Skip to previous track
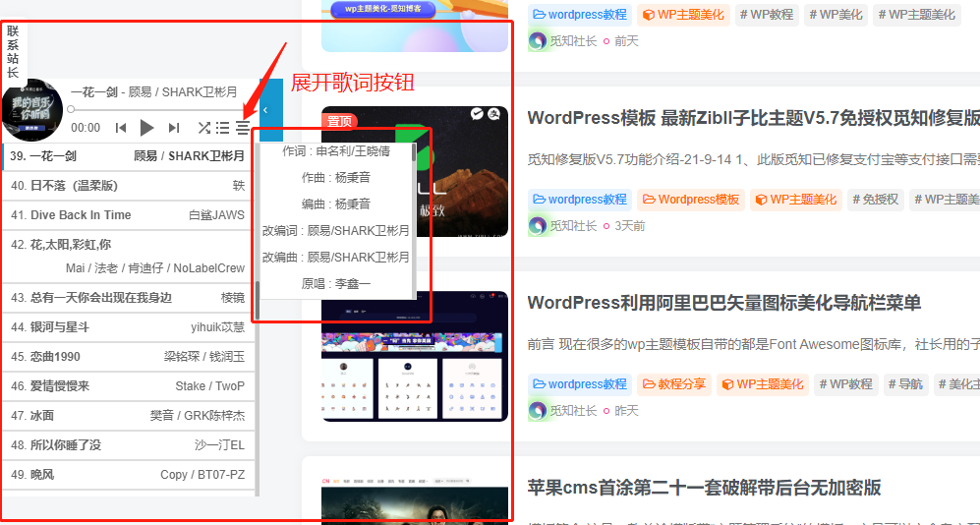980x525 pixels. coord(121,128)
